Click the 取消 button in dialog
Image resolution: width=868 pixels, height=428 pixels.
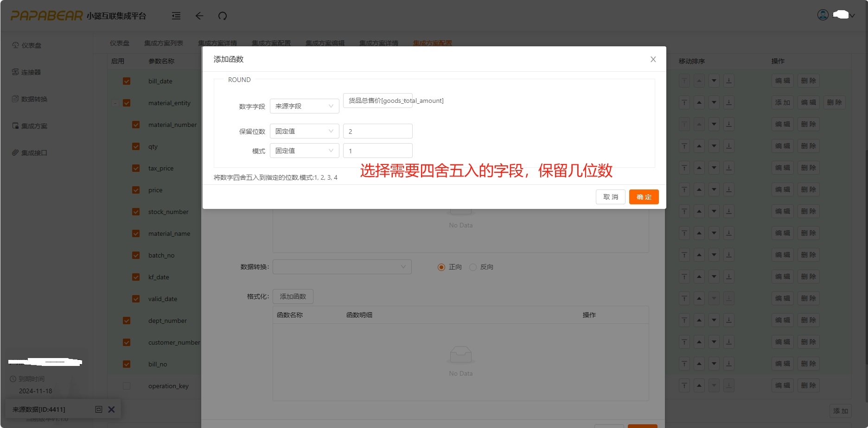(x=610, y=197)
